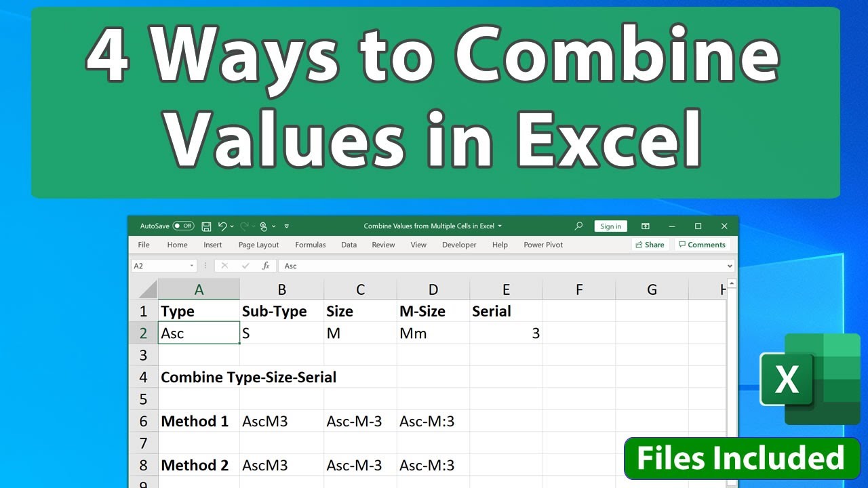Switch to the Developer tab
This screenshot has width=868, height=488.
coord(459,245)
